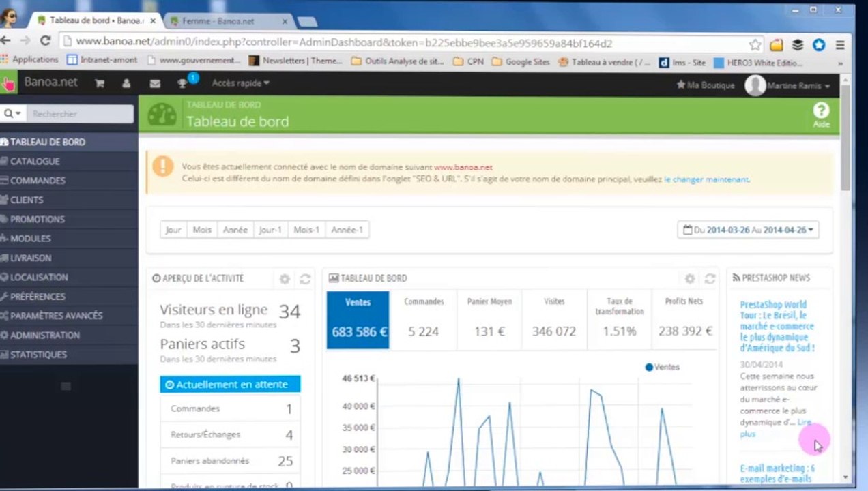The image size is (868, 491).
Task: Bookmark this page with star icon
Action: 755,44
